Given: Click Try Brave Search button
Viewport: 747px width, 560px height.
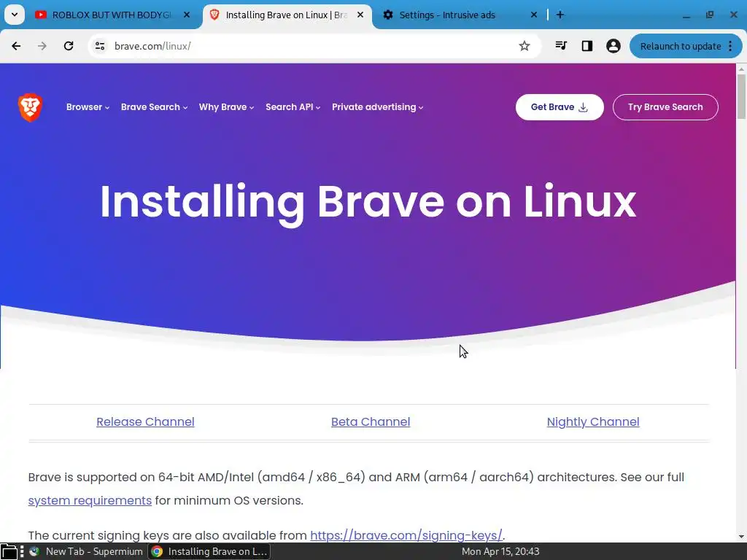Looking at the screenshot, I should 665,107.
